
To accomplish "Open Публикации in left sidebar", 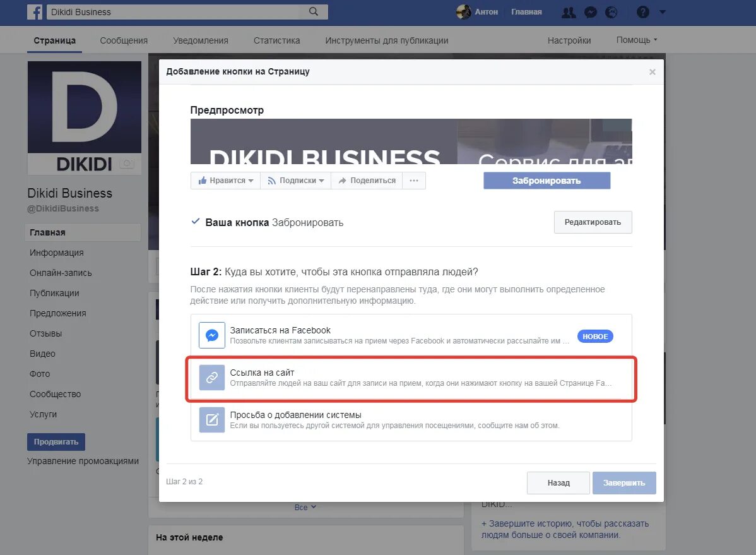I will pyautogui.click(x=54, y=293).
